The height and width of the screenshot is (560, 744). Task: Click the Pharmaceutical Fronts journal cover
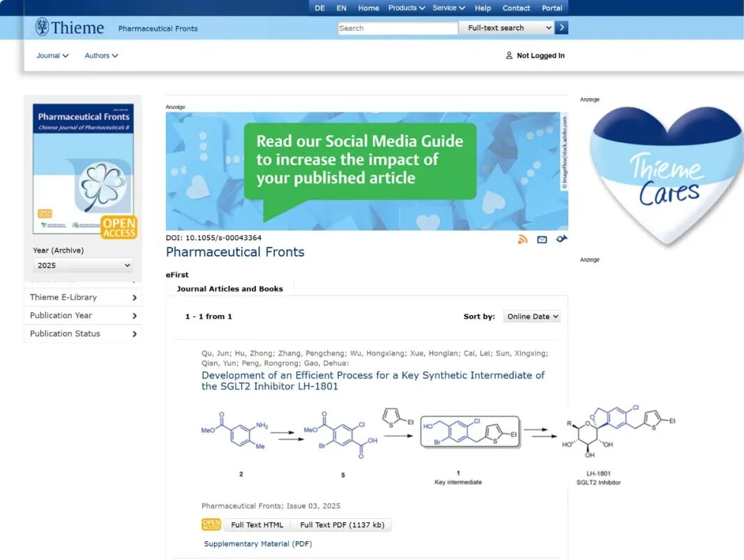[84, 169]
